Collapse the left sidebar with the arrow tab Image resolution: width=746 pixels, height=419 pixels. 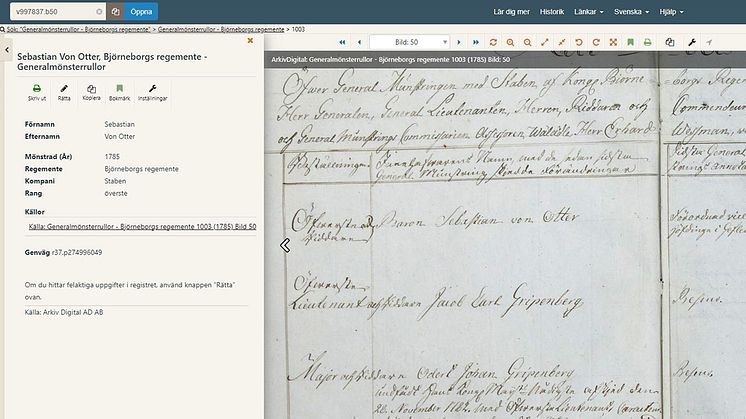coord(7,49)
